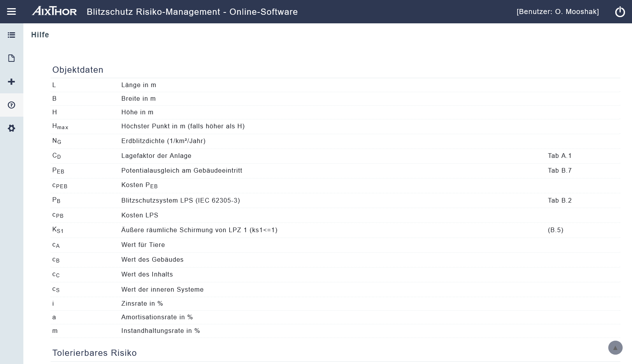Click the list view sidebar icon
The width and height of the screenshot is (632, 364).
(x=11, y=35)
